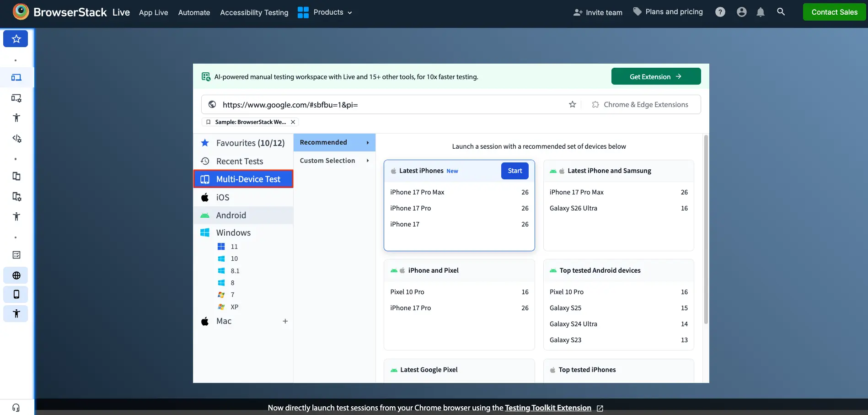Select Recent Tests in sidebar

(x=243, y=161)
